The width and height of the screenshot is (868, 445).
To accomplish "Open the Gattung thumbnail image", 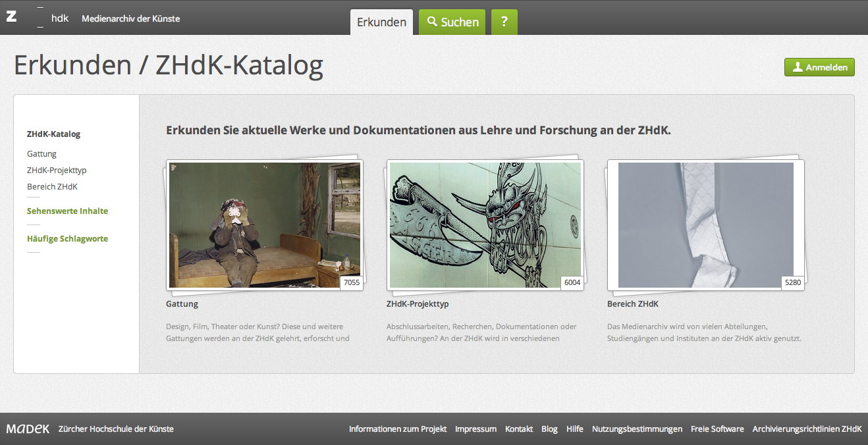I will point(264,225).
